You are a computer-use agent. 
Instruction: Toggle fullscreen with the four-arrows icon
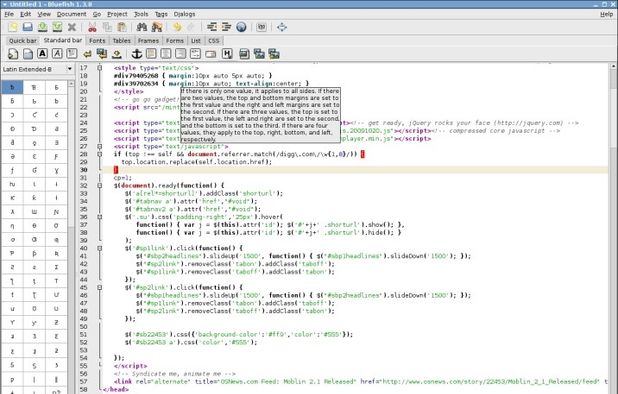click(x=282, y=27)
